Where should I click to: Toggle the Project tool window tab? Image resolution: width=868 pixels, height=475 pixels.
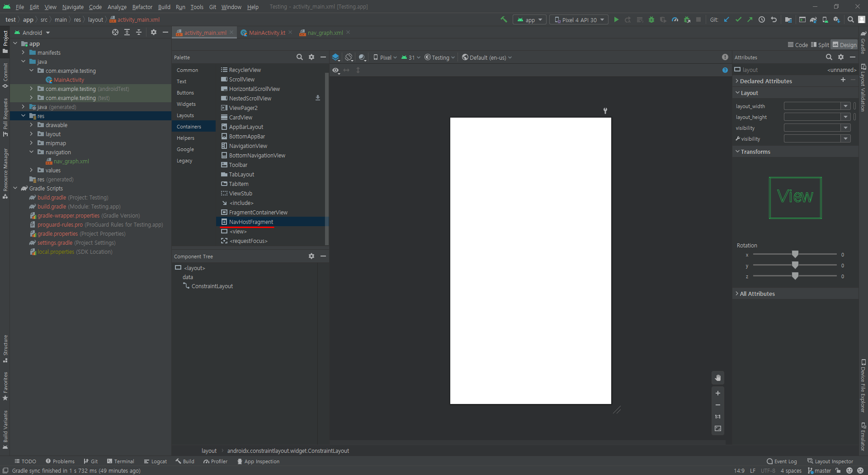click(5, 41)
